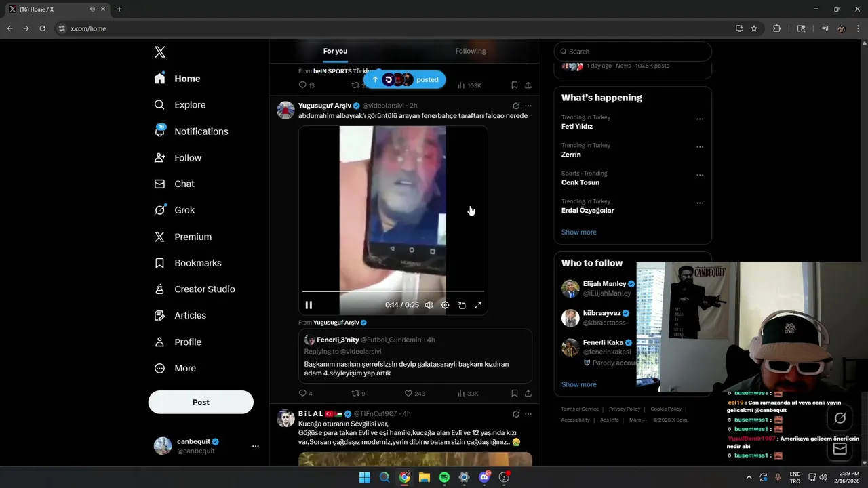Click the X logo in sidebar
This screenshot has height=488, width=868.
[x=159, y=52]
